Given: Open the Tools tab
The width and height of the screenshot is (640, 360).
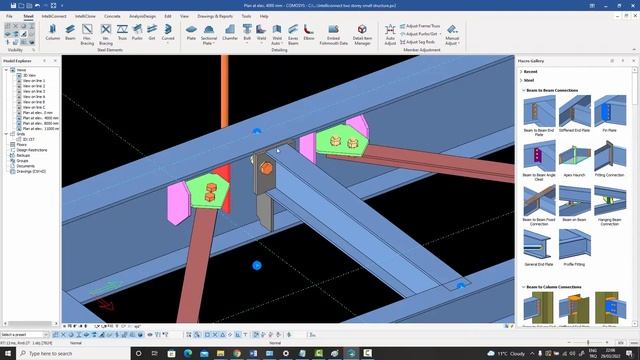Looking at the screenshot, I should [246, 16].
